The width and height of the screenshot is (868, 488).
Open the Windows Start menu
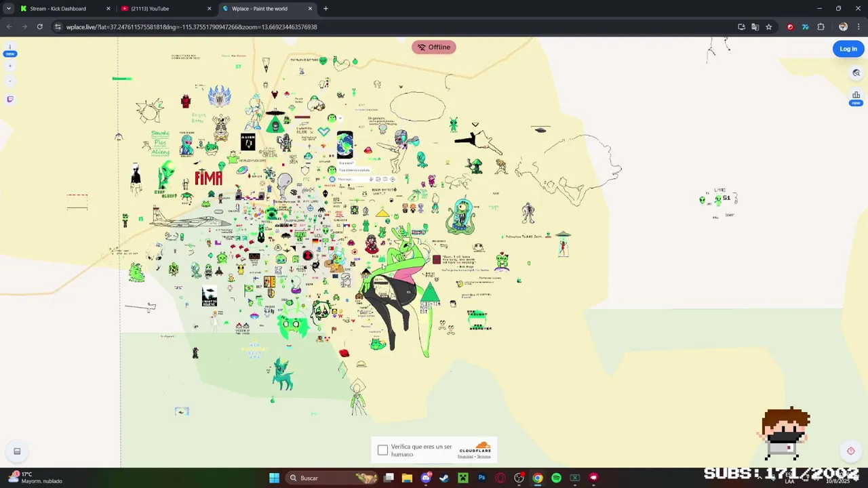[274, 478]
